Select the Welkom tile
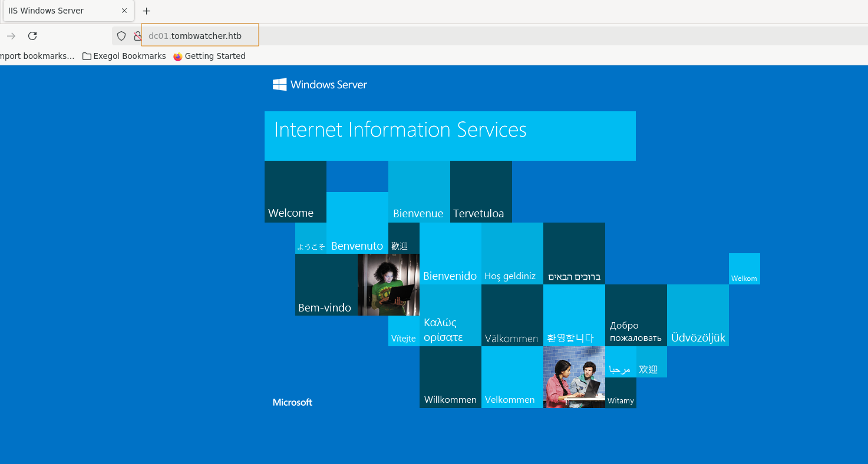The height and width of the screenshot is (464, 868). (x=744, y=269)
